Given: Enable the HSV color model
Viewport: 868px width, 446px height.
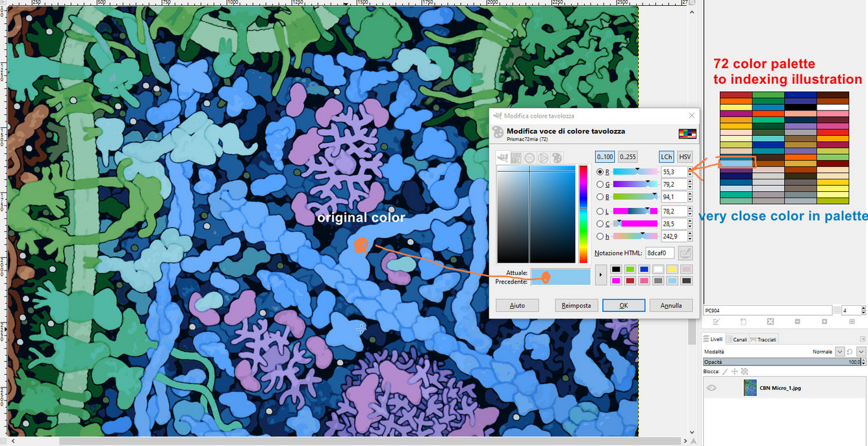Looking at the screenshot, I should point(685,157).
